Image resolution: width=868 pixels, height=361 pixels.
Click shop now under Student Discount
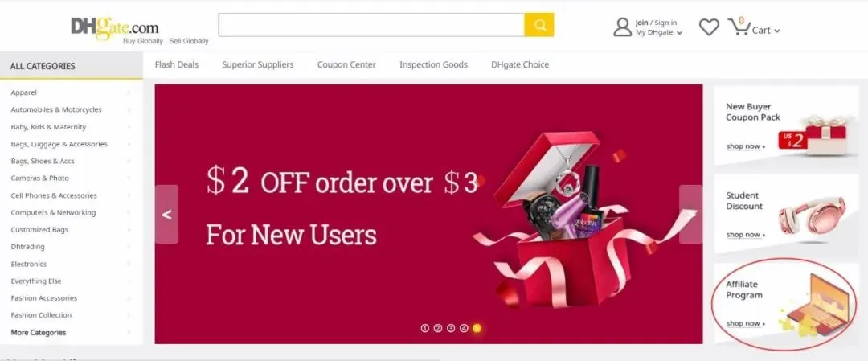746,235
